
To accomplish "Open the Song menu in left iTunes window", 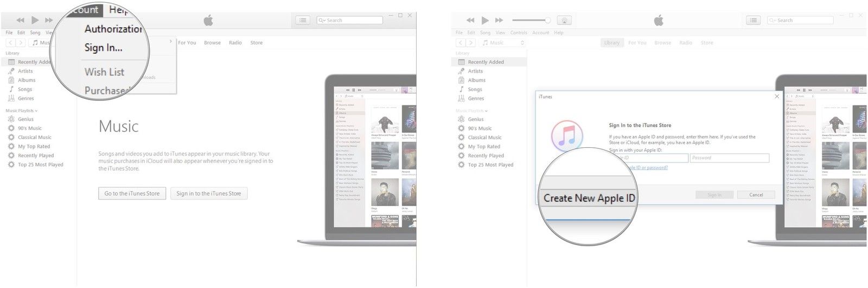I will (x=35, y=33).
